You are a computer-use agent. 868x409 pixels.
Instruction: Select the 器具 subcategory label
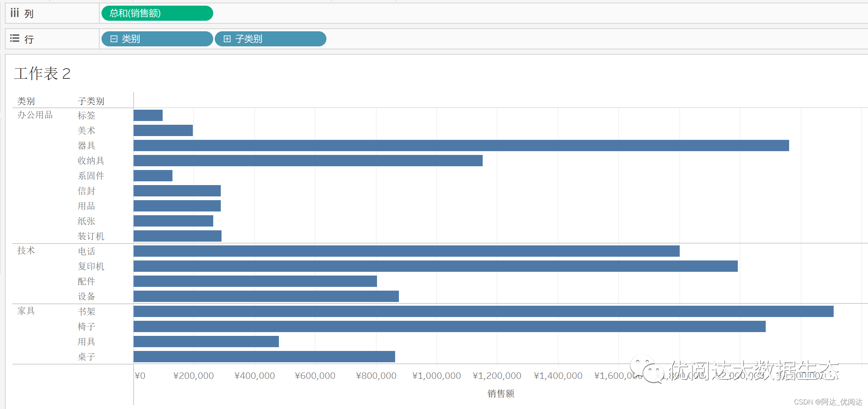(x=86, y=146)
